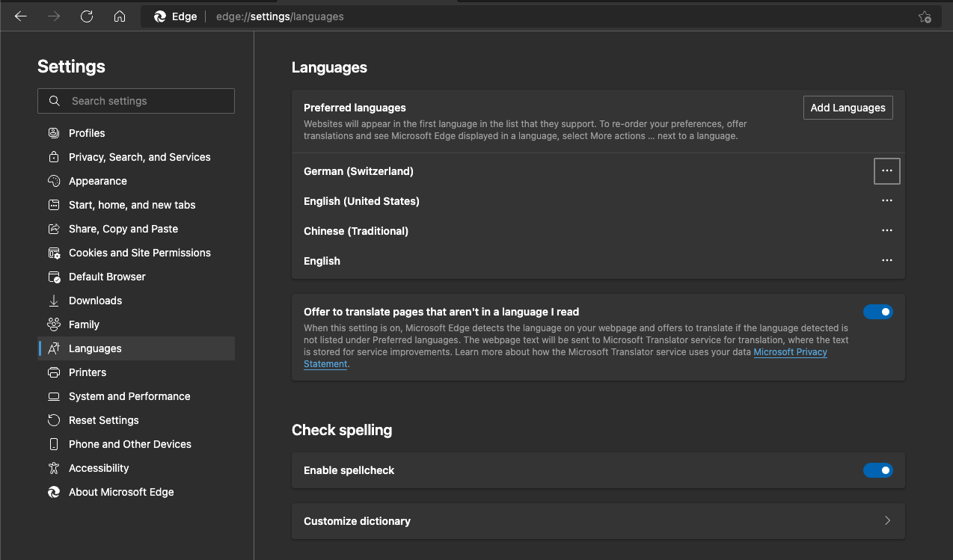Select the Accessibility settings icon

pyautogui.click(x=53, y=467)
